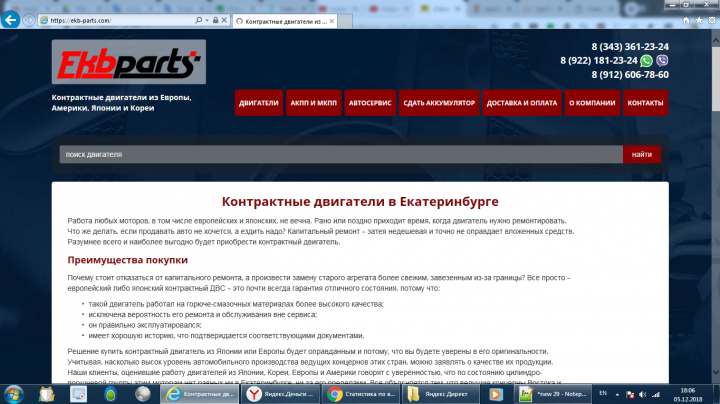Open Favorites with the star icon
Viewport: 720px width, 404px height.
pos(699,21)
